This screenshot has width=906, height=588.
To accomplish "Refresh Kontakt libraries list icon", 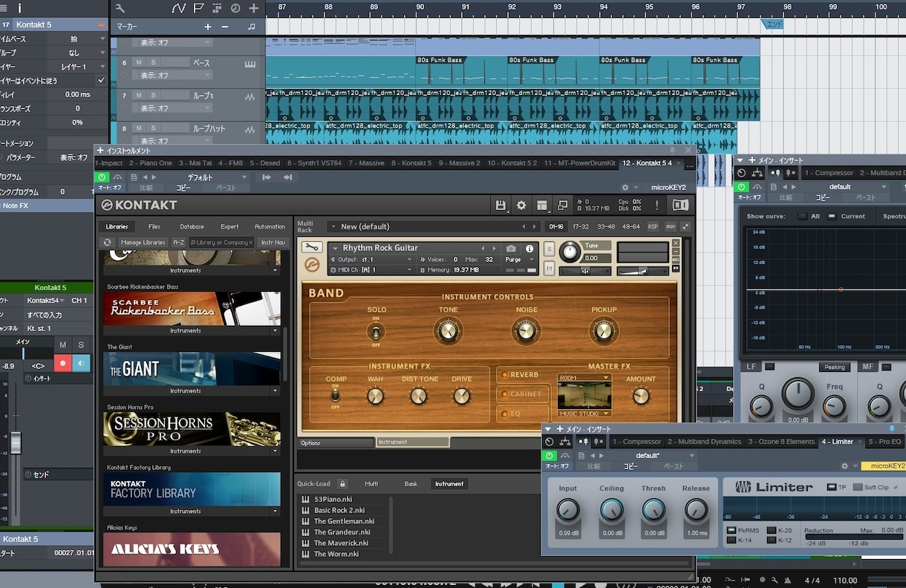I will coord(108,242).
